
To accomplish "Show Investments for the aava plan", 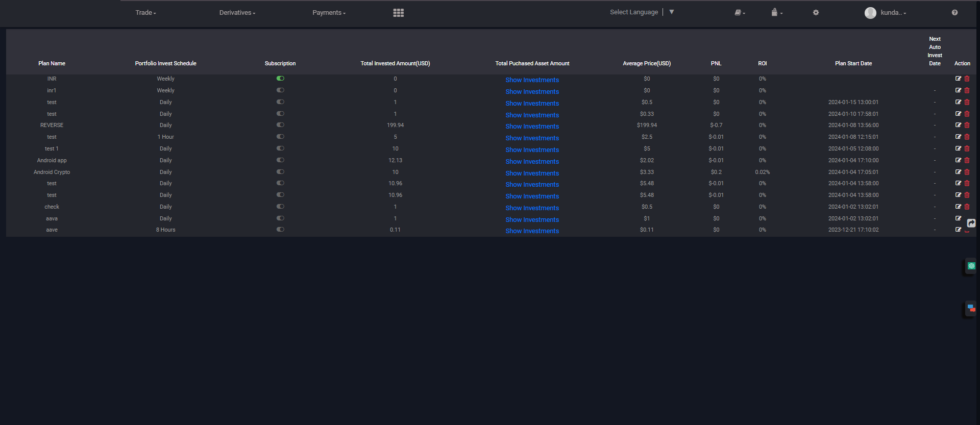I will pyautogui.click(x=532, y=220).
